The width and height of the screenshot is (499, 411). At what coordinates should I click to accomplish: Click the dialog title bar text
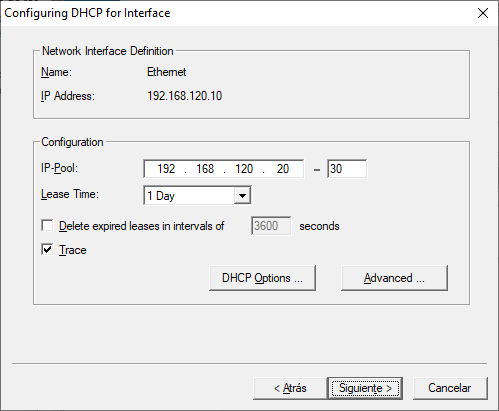[x=87, y=13]
